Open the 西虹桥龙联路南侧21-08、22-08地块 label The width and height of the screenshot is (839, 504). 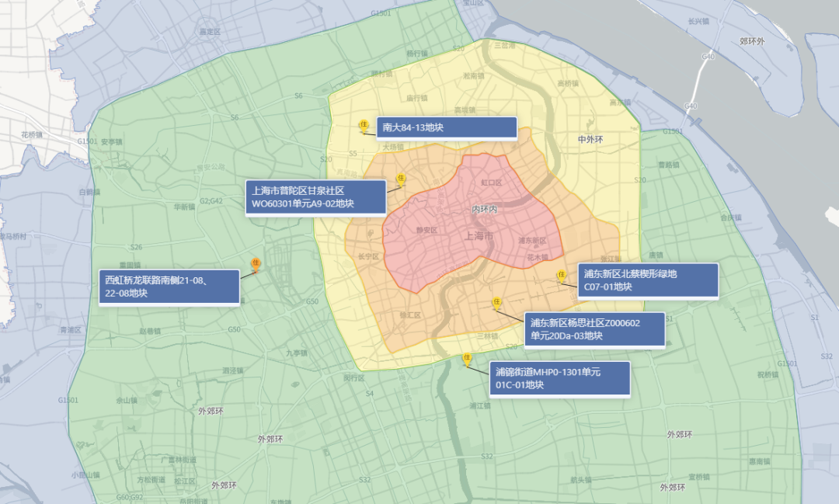(169, 287)
